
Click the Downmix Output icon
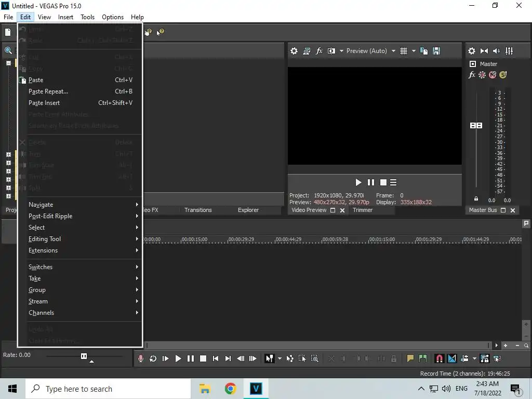(x=484, y=51)
